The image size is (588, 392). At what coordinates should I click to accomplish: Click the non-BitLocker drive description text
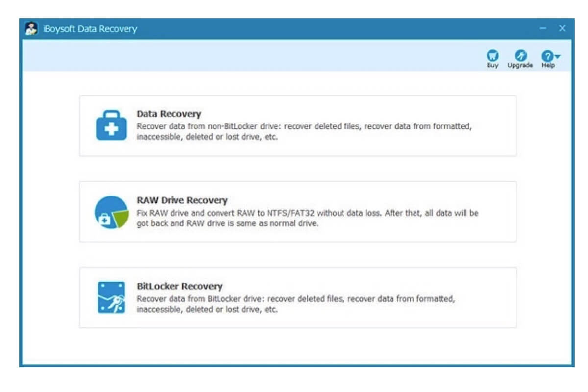tap(304, 131)
